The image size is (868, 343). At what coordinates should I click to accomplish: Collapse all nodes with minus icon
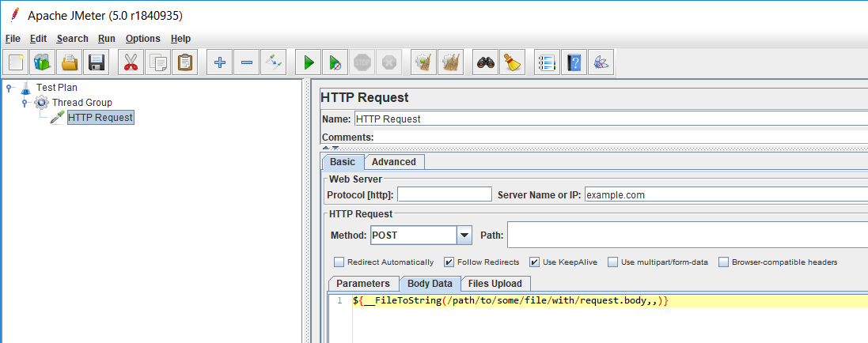click(x=246, y=62)
